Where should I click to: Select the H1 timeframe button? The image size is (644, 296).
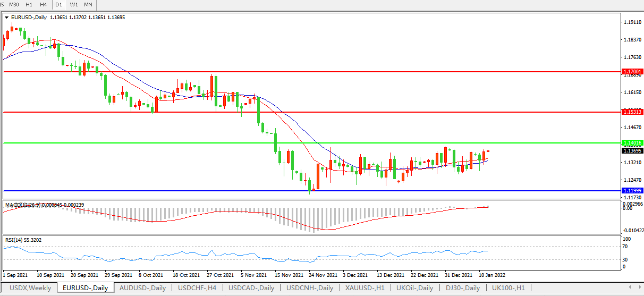pyautogui.click(x=29, y=4)
